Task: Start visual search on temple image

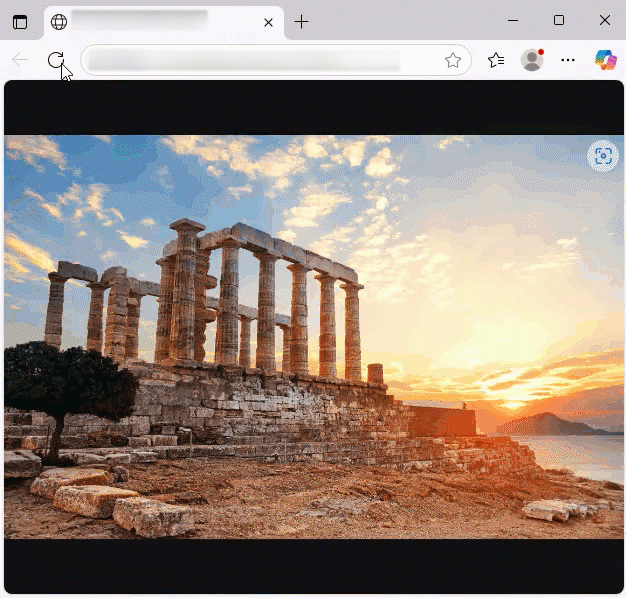Action: pos(603,156)
